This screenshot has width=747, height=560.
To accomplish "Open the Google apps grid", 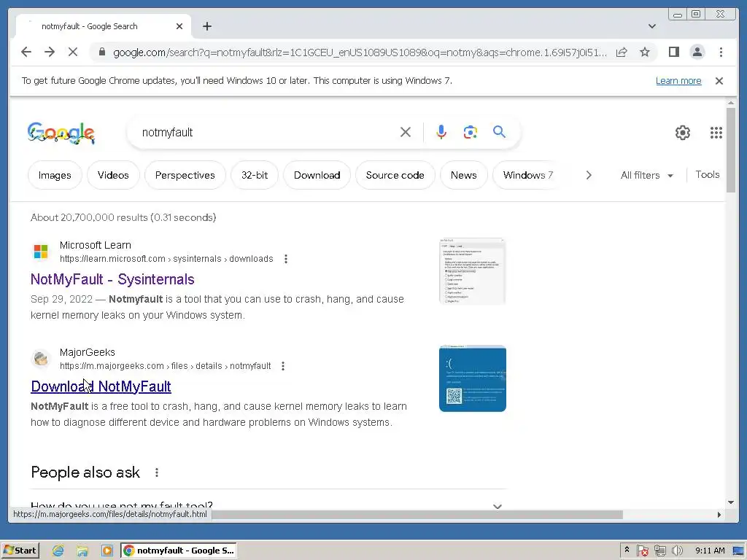I will pyautogui.click(x=716, y=133).
